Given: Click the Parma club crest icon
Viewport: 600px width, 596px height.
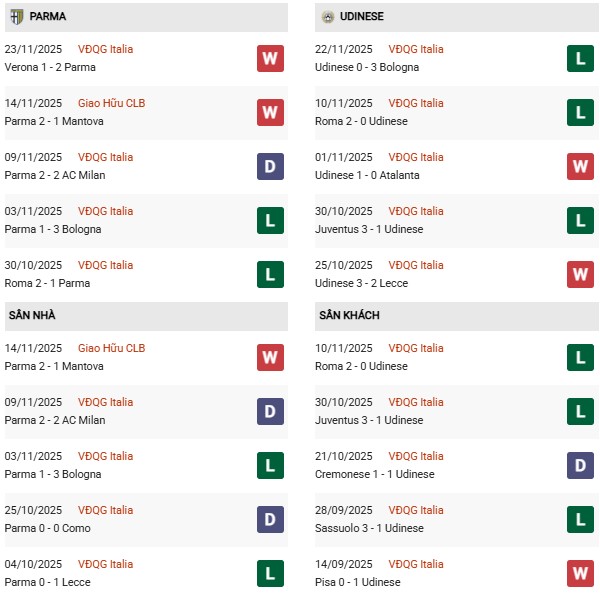Looking at the screenshot, I should (x=16, y=17).
